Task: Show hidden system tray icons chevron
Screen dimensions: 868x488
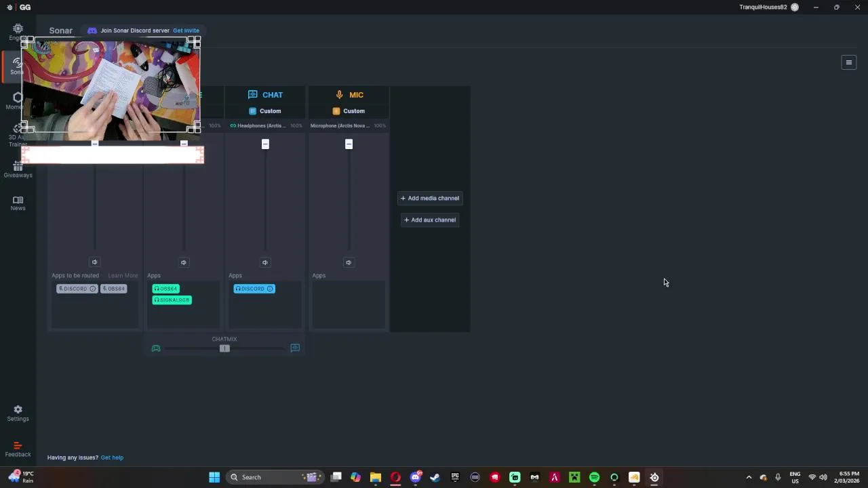Action: coord(749,477)
